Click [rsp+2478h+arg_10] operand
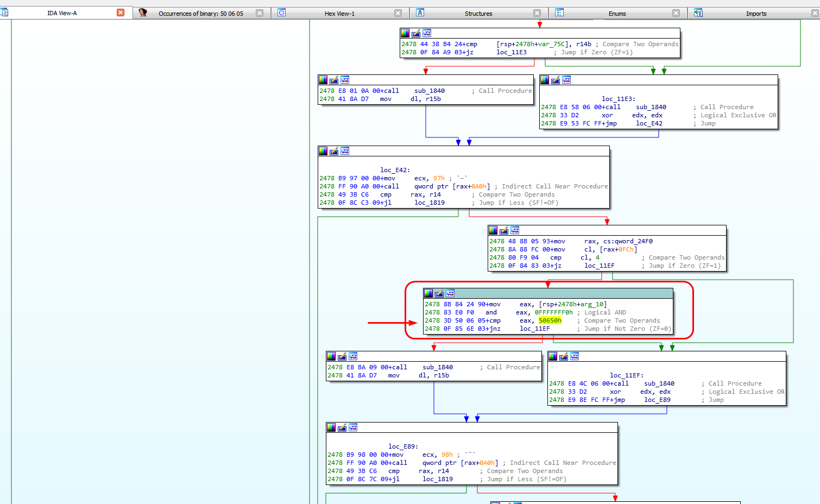 click(x=573, y=304)
